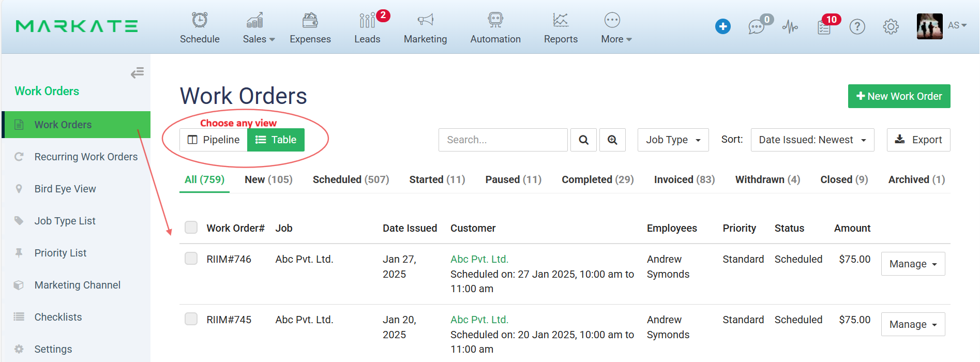
Task: Select the Paused (11) tab
Action: pyautogui.click(x=513, y=179)
